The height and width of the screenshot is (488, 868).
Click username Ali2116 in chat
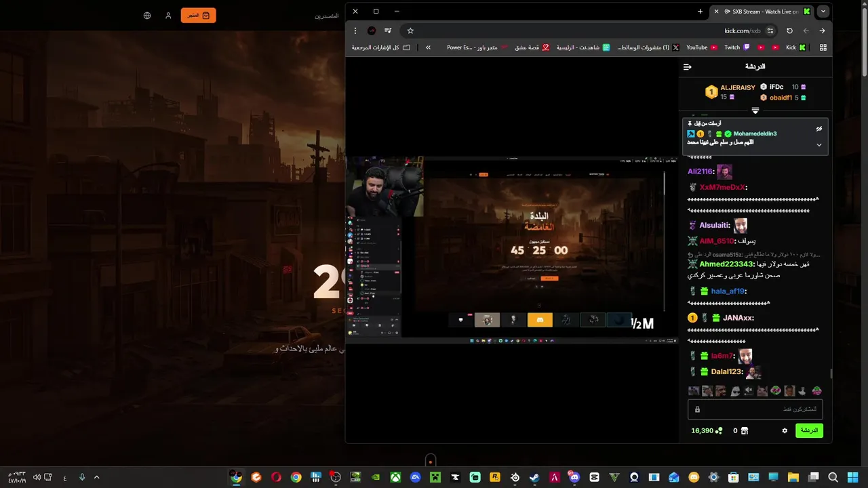700,171
